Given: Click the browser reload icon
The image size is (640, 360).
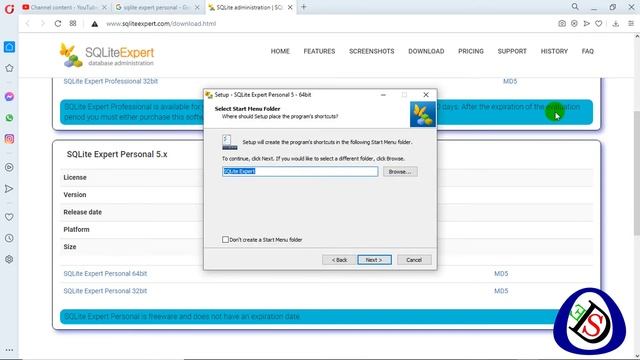Looking at the screenshot, I should coord(58,24).
